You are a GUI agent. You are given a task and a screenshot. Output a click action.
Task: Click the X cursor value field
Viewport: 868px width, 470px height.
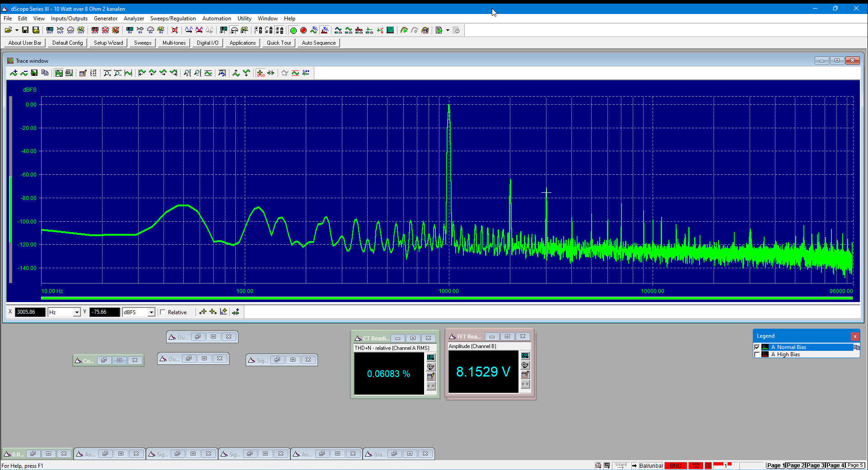[30, 312]
